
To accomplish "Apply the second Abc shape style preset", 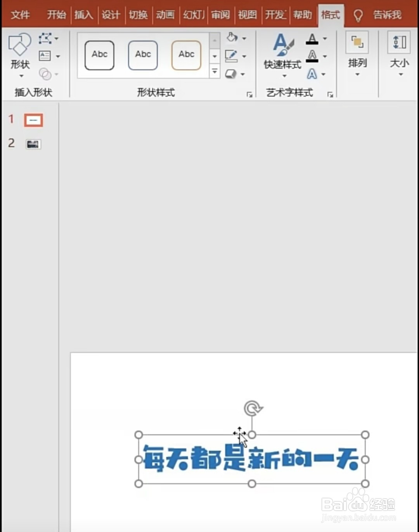I will [142, 55].
